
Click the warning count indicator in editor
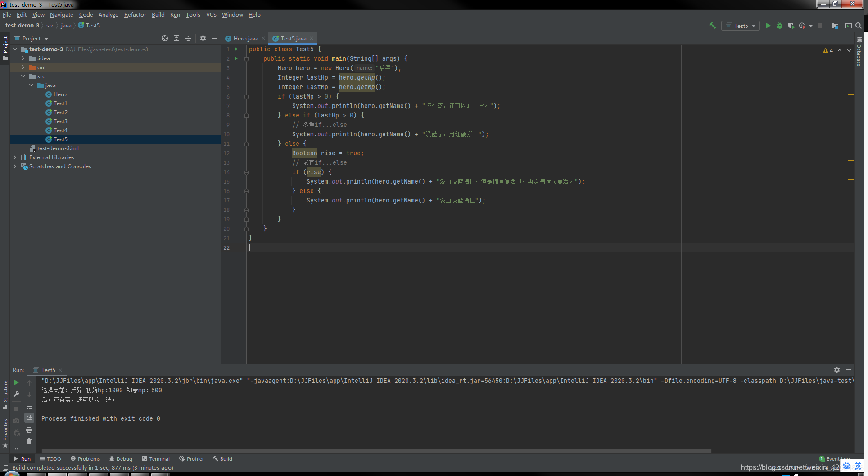828,50
